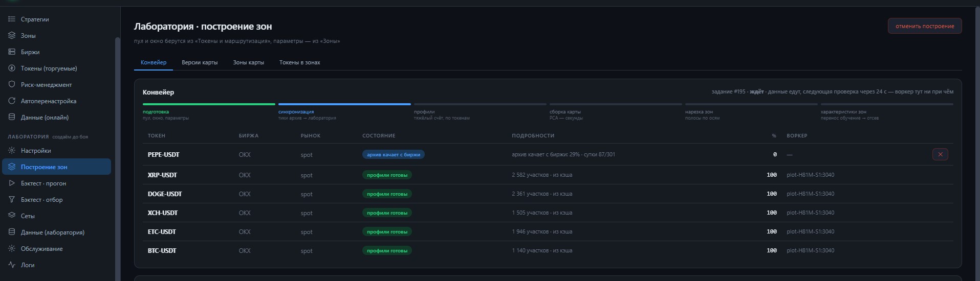Click the Зоны layers icon in sidebar
The width and height of the screenshot is (980, 281).
click(12, 36)
